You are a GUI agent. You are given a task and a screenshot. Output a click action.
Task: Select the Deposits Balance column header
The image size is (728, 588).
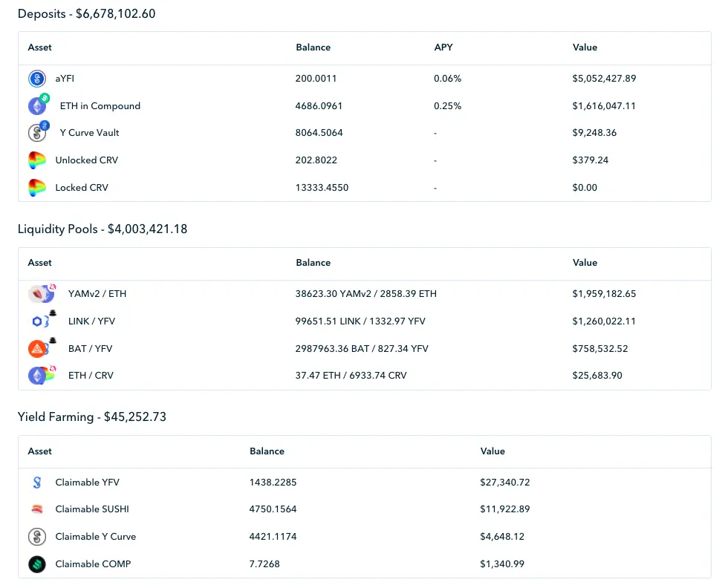(313, 48)
